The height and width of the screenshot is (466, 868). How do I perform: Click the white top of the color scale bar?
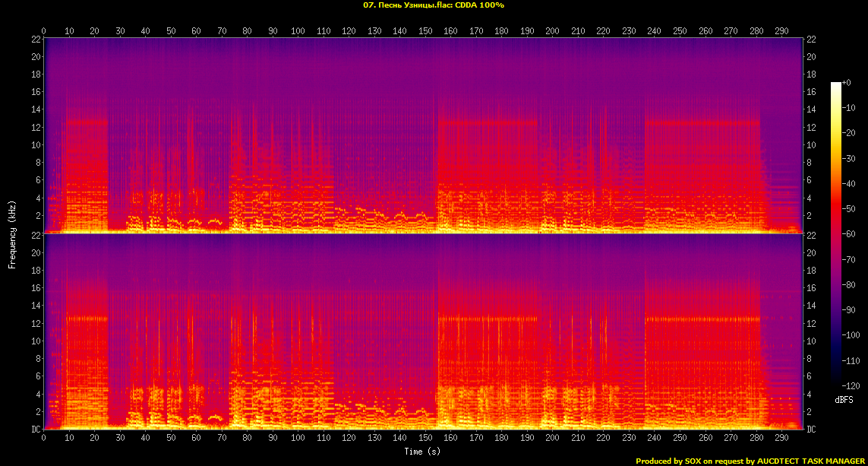[835, 85]
